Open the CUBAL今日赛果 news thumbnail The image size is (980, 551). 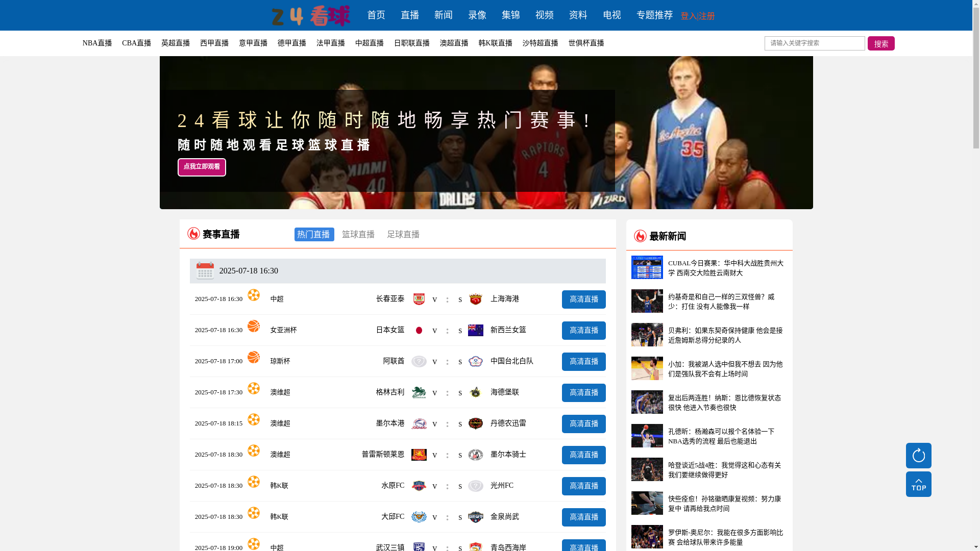pos(647,267)
